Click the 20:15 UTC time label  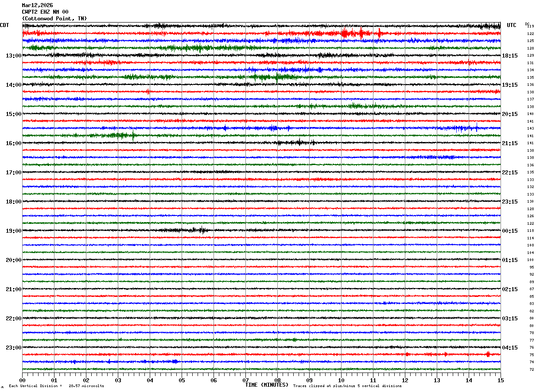point(510,114)
